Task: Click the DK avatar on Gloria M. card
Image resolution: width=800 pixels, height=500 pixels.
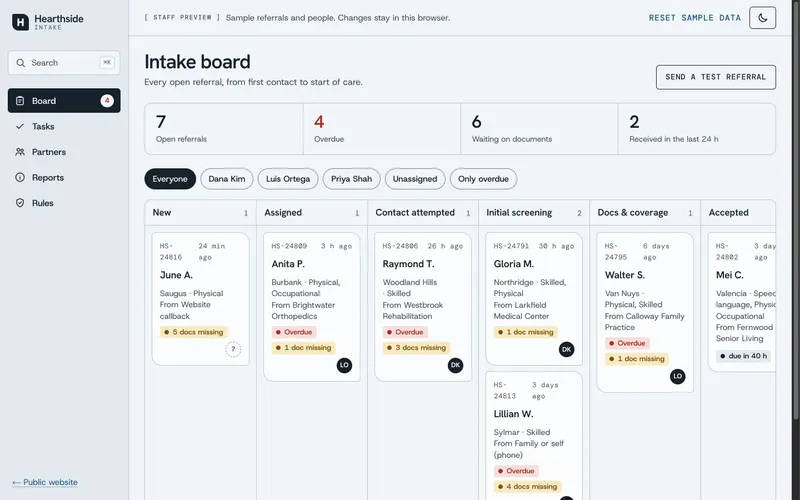Action: 566,349
